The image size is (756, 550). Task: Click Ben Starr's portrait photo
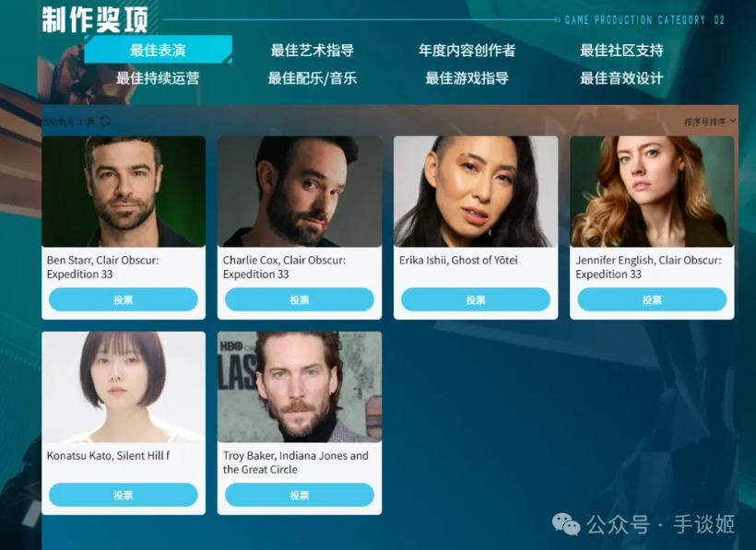click(124, 192)
